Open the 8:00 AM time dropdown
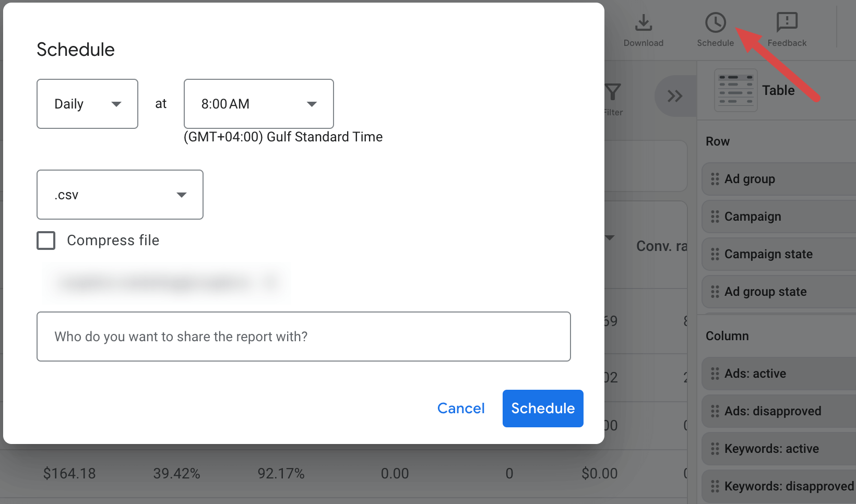Screen dimensions: 856x504 tap(259, 104)
